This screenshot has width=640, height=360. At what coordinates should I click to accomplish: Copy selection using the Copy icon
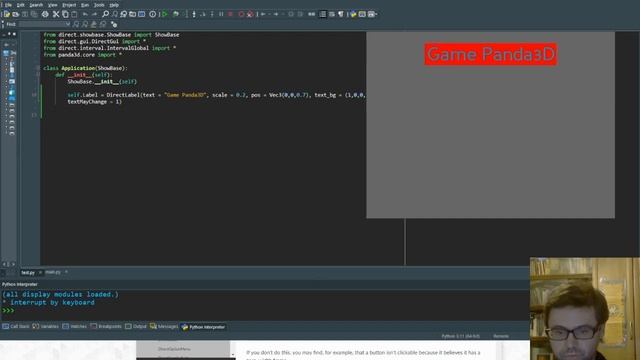tap(65, 14)
